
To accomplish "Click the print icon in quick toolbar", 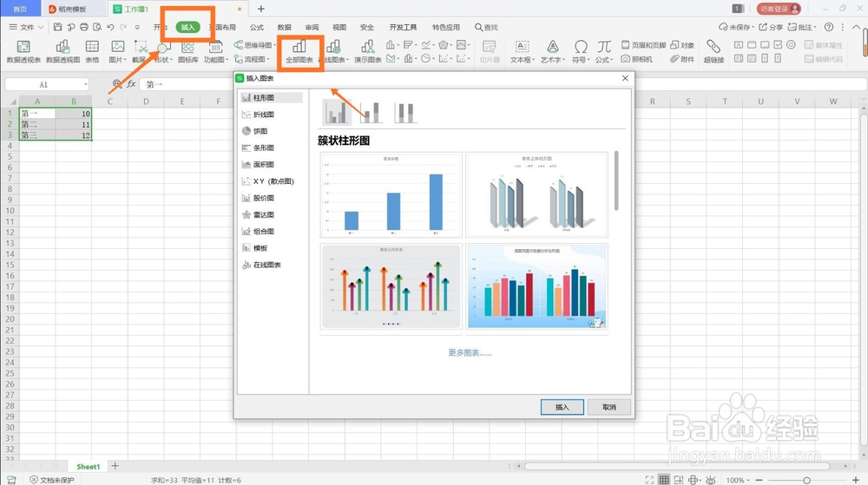I will (x=84, y=27).
